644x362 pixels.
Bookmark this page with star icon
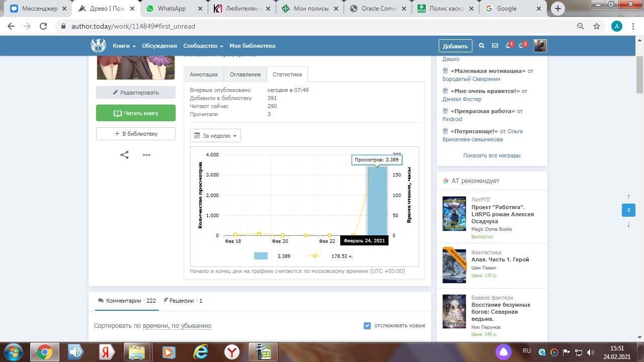tap(597, 26)
